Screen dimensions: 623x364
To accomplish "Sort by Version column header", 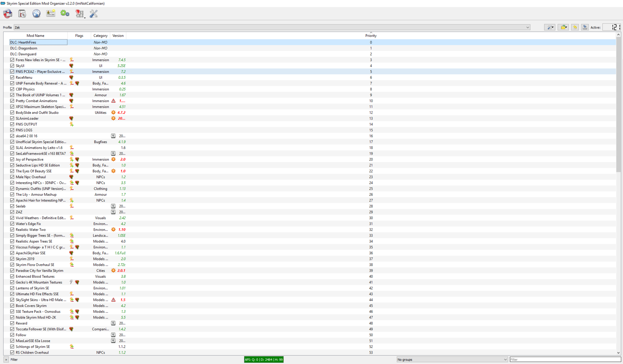I will [x=118, y=36].
